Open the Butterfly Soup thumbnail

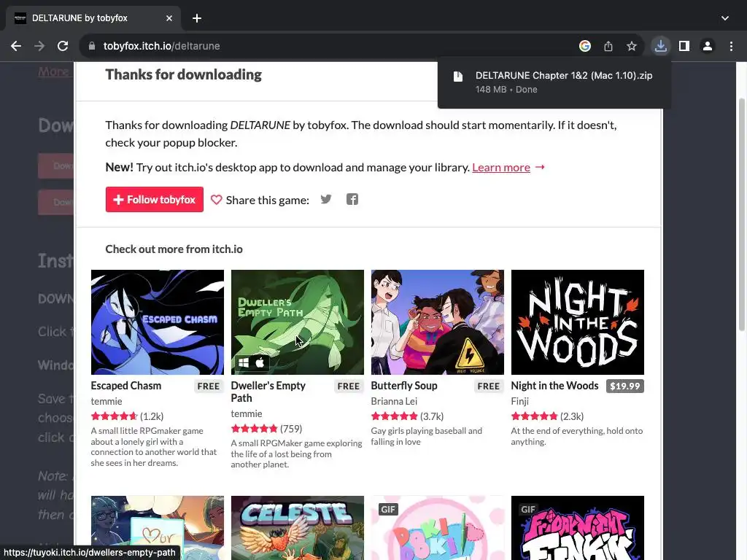pos(438,322)
